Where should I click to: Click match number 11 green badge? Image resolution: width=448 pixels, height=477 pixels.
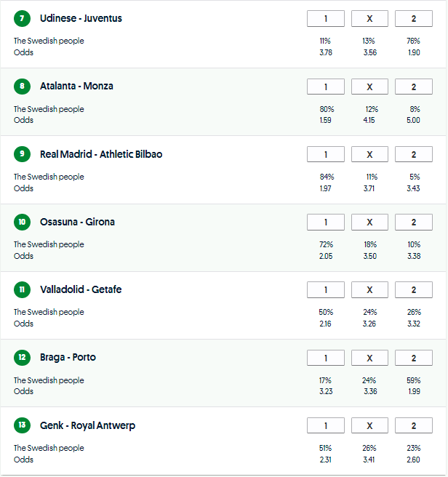click(22, 290)
